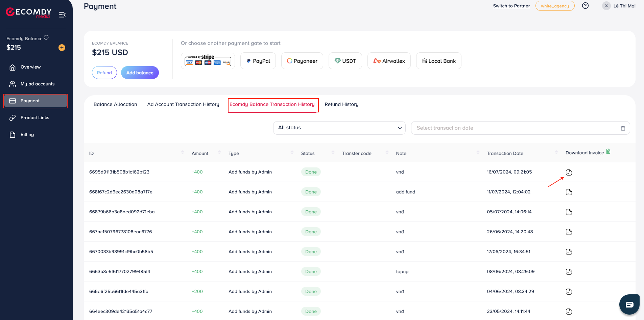
Task: Download invoice for 16/07/2024 transaction
Action: click(569, 172)
